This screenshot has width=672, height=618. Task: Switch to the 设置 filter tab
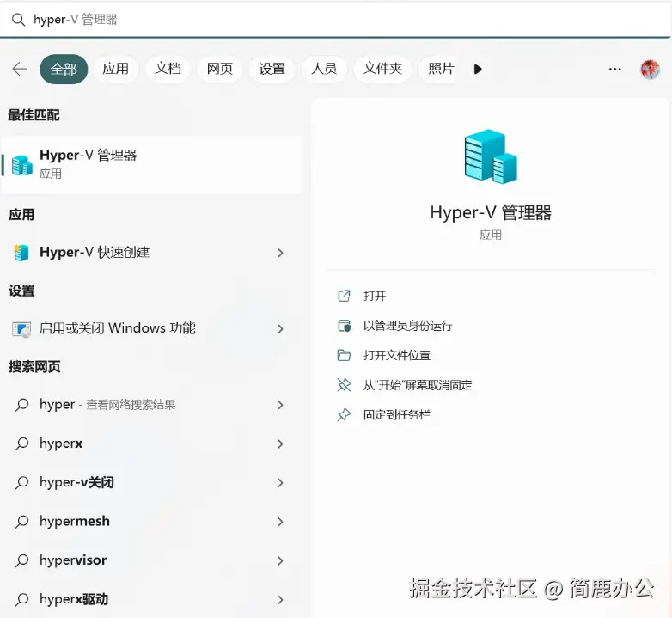[x=272, y=69]
